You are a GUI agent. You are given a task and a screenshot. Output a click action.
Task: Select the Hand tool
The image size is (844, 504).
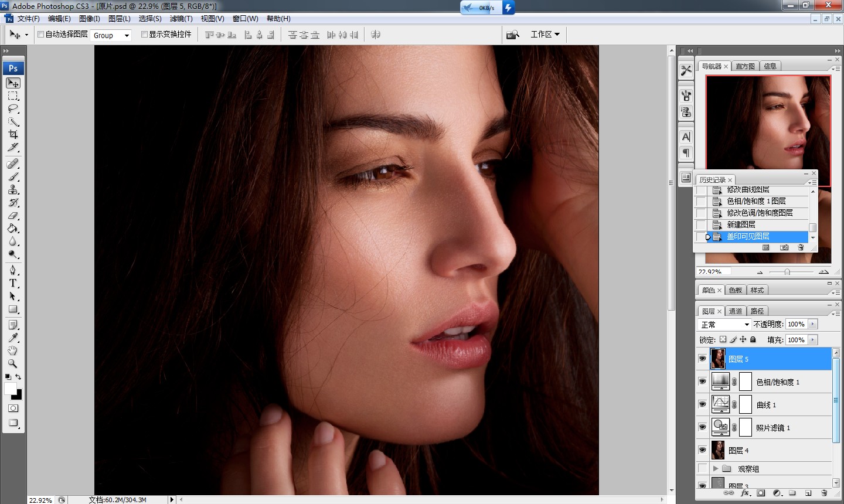tap(13, 351)
